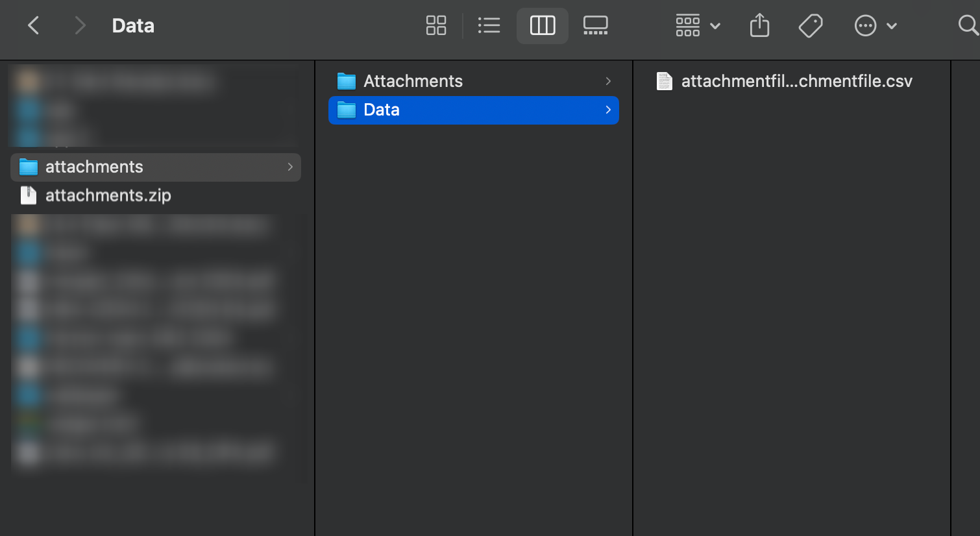Switch to list view
The image size is (980, 536).
point(489,26)
